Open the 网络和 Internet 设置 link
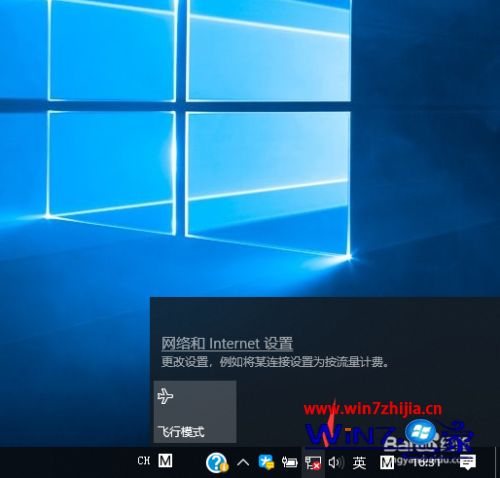 pyautogui.click(x=227, y=344)
